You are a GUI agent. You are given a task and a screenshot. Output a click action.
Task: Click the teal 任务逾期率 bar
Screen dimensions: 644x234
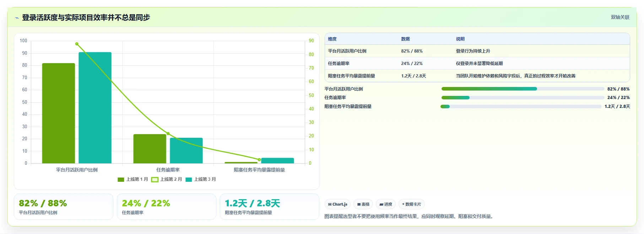(x=186, y=151)
